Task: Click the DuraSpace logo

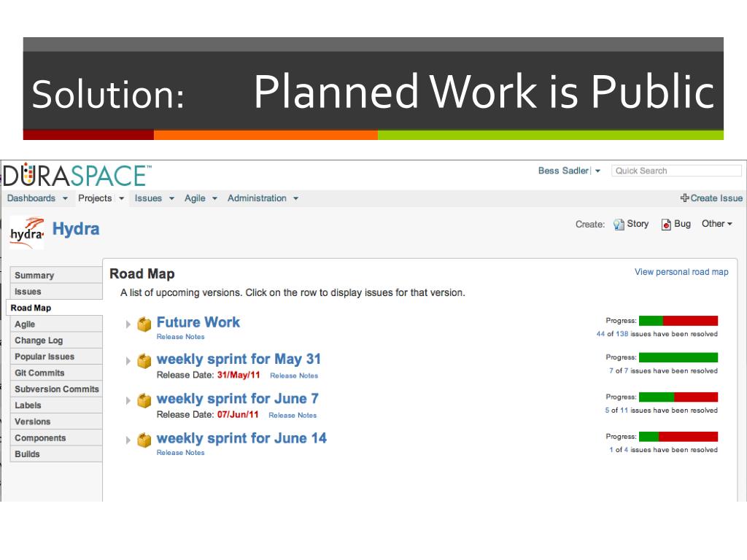Action: tap(77, 175)
